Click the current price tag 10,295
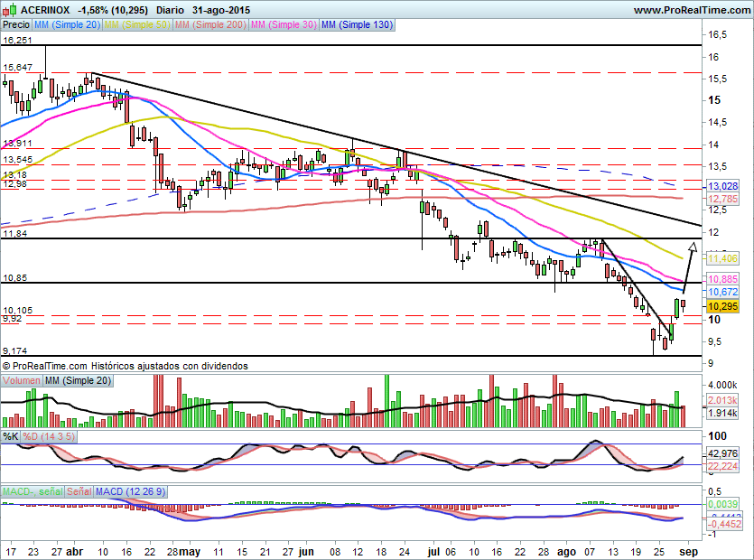 [722, 306]
